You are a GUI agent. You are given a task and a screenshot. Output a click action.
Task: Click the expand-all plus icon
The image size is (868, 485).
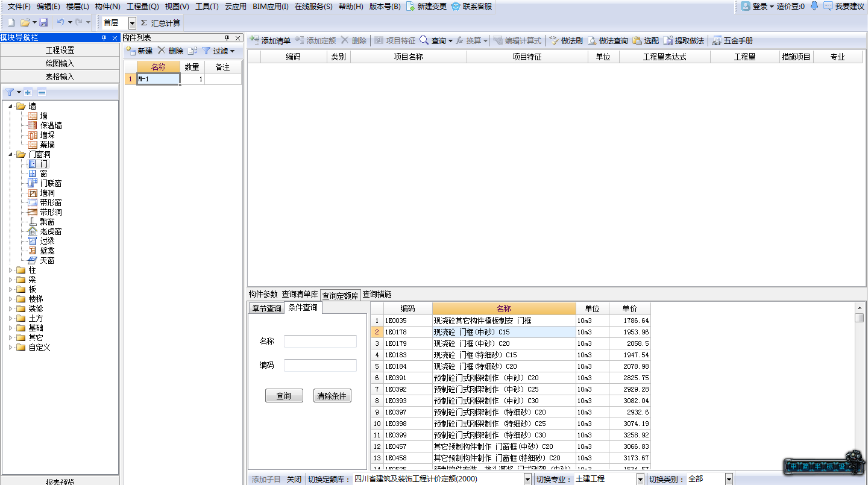tap(28, 92)
